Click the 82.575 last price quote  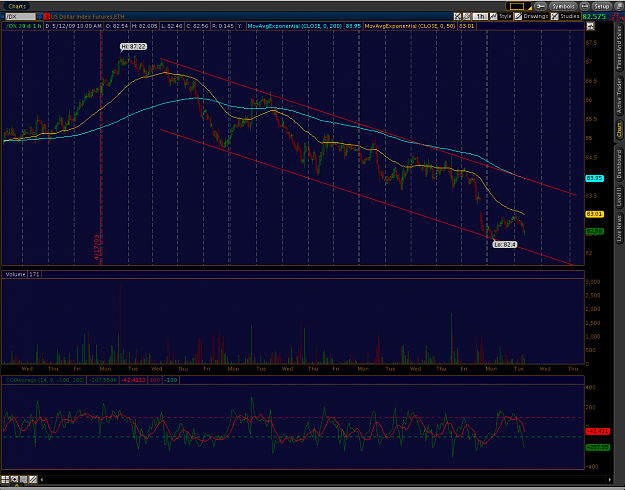(594, 17)
